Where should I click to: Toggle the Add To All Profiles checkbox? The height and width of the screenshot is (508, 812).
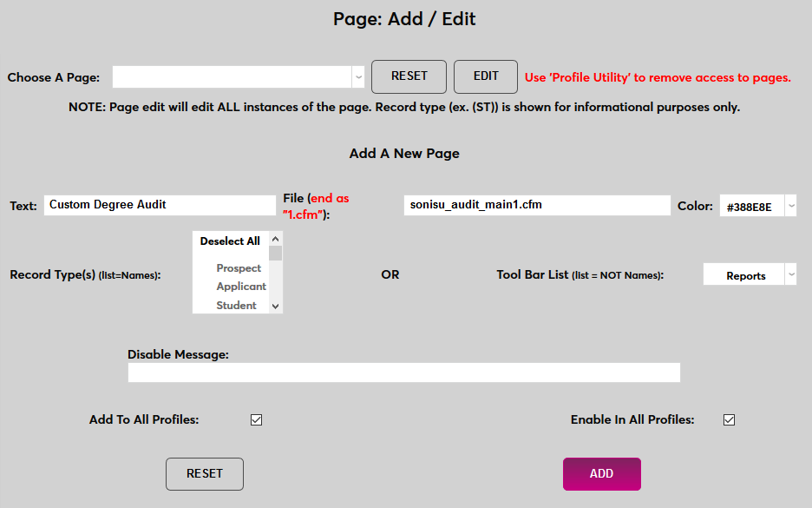256,420
